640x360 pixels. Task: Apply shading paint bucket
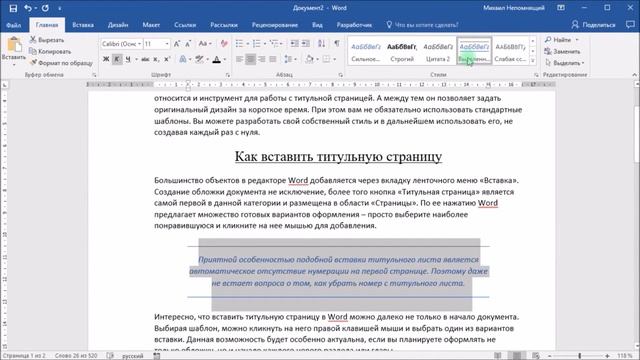click(x=309, y=59)
